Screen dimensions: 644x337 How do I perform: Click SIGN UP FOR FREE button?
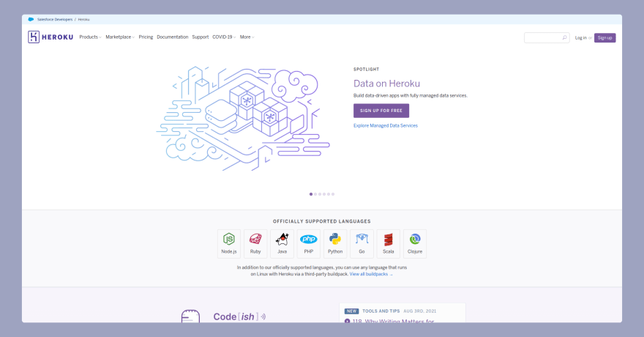tap(381, 111)
